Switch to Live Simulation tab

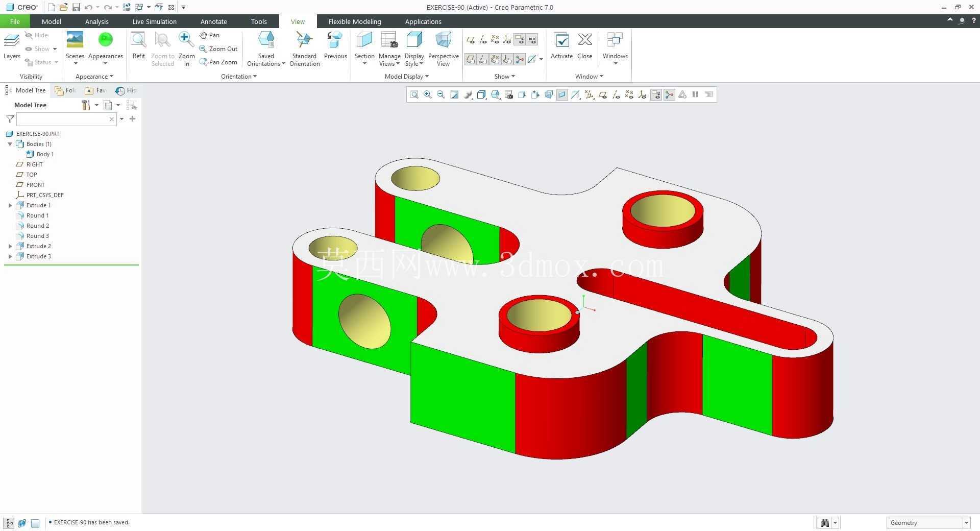(154, 21)
